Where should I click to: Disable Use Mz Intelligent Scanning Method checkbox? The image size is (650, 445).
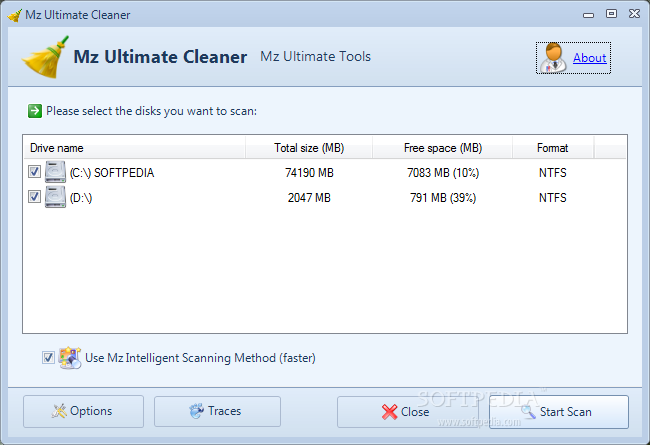tap(48, 357)
